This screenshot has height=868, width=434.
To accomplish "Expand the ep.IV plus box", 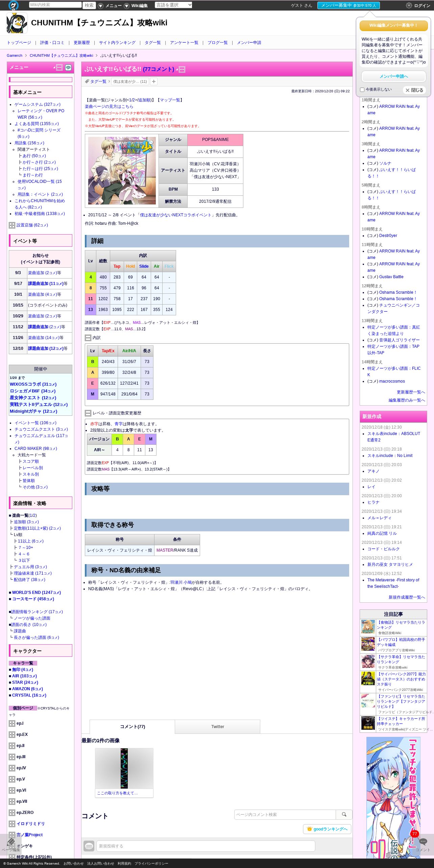I will point(12,768).
